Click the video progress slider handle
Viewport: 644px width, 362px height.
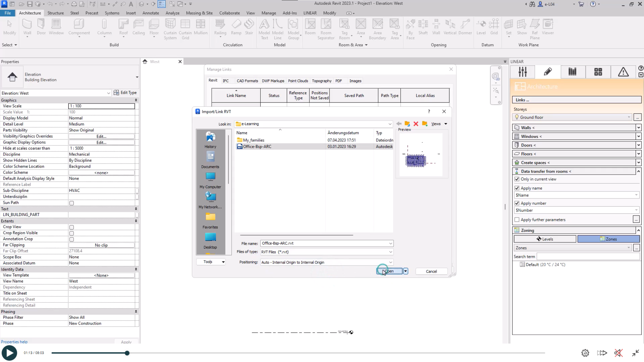click(127, 353)
